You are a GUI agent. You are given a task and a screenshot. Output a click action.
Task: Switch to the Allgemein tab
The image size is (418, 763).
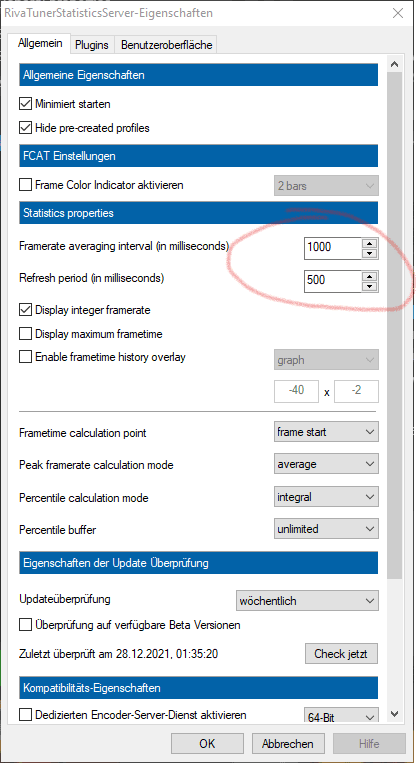pyautogui.click(x=40, y=43)
